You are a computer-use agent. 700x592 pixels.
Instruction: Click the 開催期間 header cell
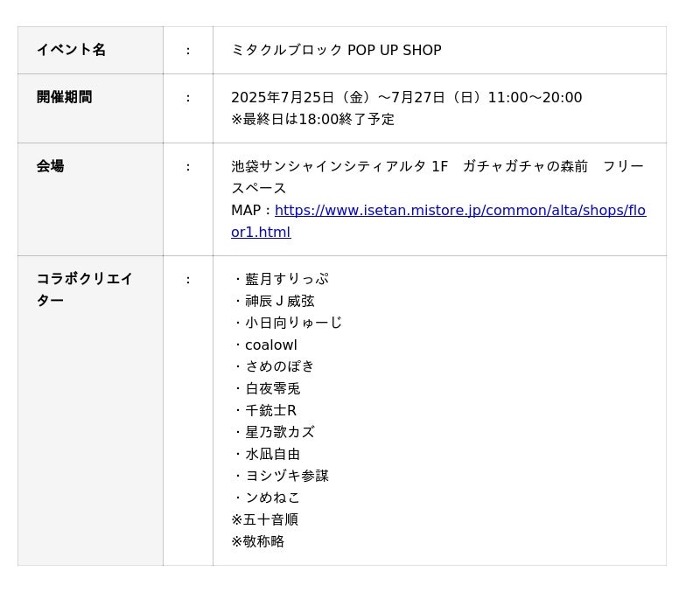pos(64,97)
